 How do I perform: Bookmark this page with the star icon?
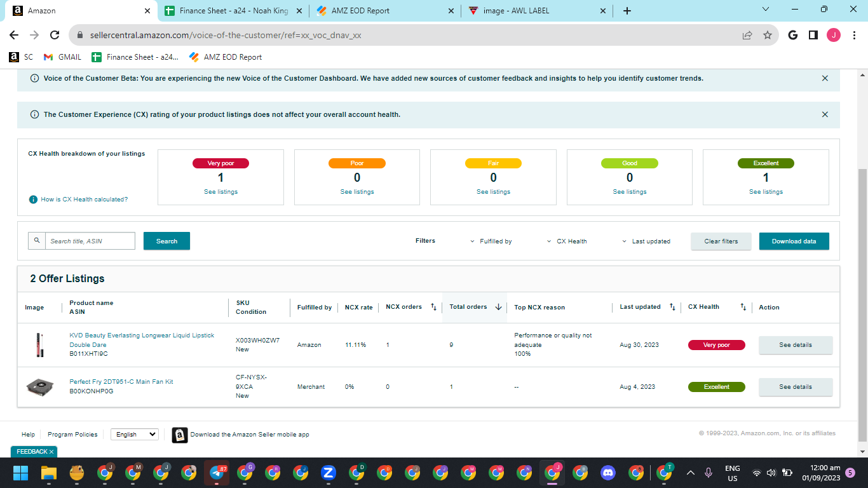[768, 35]
